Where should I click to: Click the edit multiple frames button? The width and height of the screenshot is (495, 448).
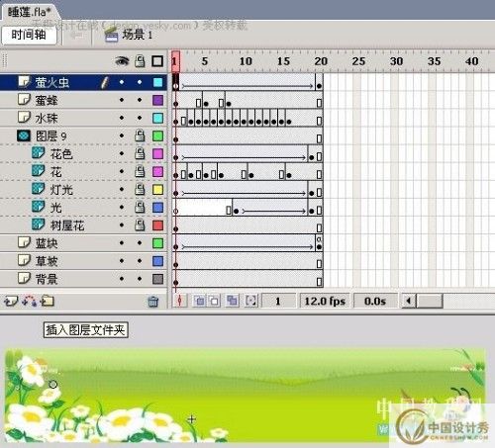pyautogui.click(x=233, y=301)
